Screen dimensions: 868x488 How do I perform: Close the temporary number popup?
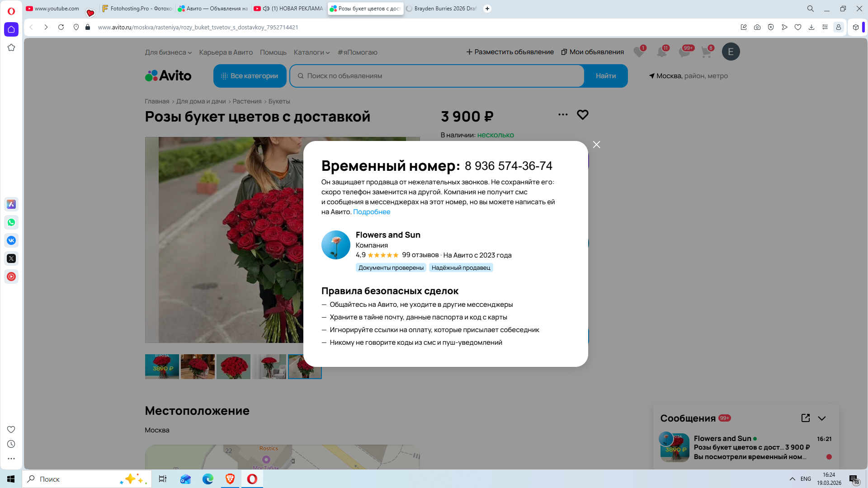(x=596, y=145)
